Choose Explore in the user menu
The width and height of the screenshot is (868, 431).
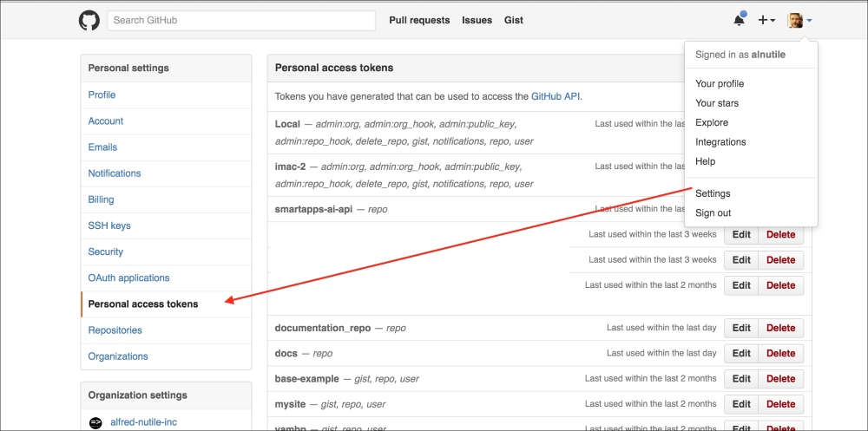click(x=712, y=122)
